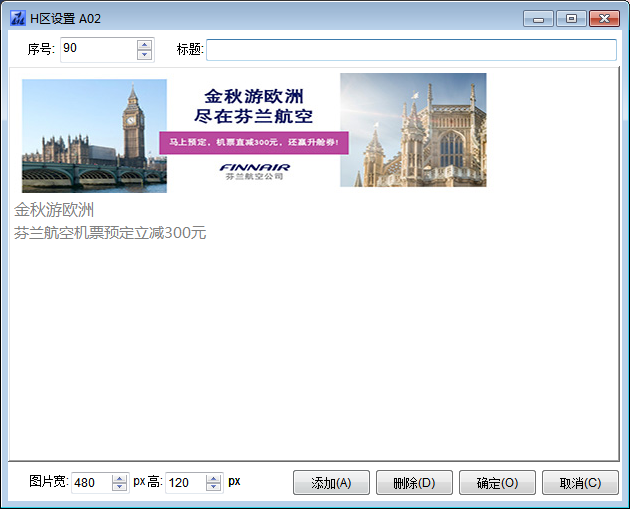
Task: Focus the 序号 number field
Action: (99, 49)
